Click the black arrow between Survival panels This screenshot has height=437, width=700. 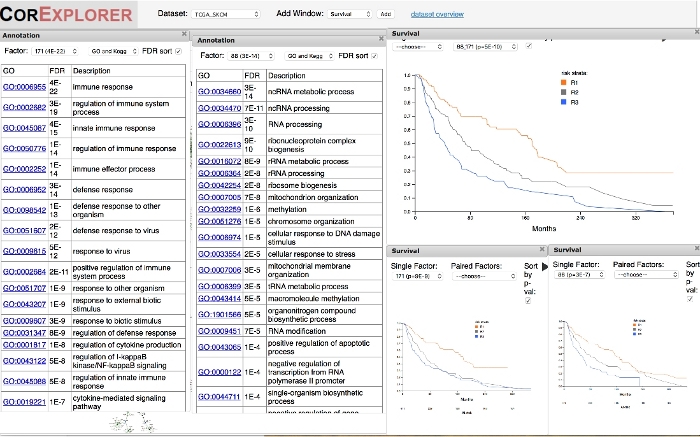click(x=545, y=270)
